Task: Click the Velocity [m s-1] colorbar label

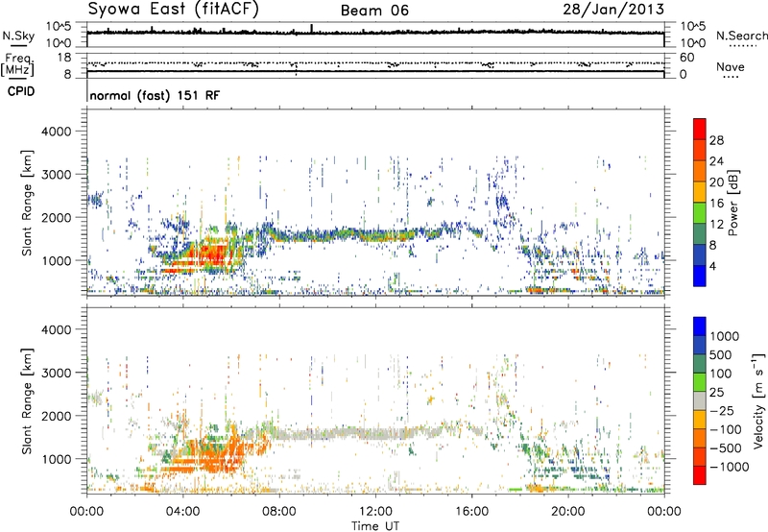Action: (x=759, y=400)
